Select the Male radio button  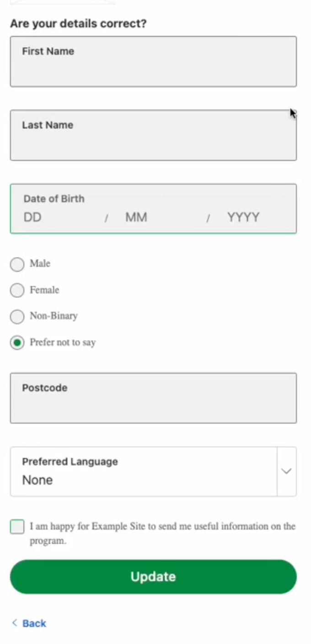[17, 264]
